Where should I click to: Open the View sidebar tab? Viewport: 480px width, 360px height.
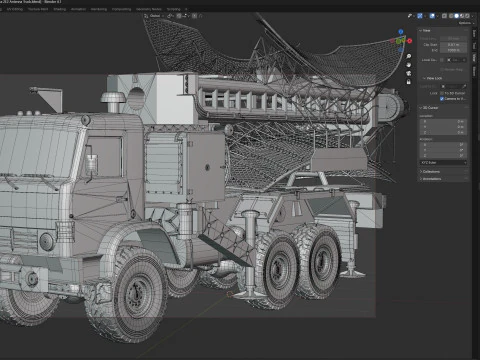click(474, 57)
